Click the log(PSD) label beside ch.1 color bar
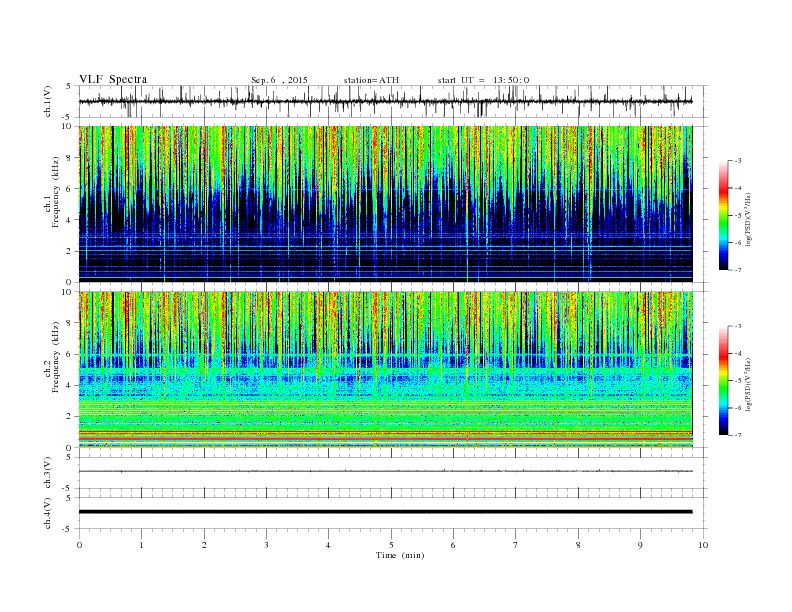The width and height of the screenshot is (792, 612). point(749,220)
